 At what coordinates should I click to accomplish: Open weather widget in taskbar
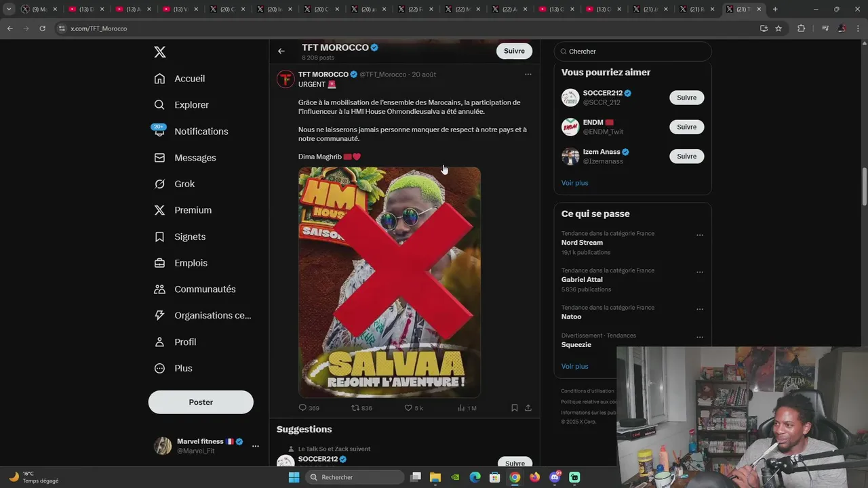pos(34,477)
